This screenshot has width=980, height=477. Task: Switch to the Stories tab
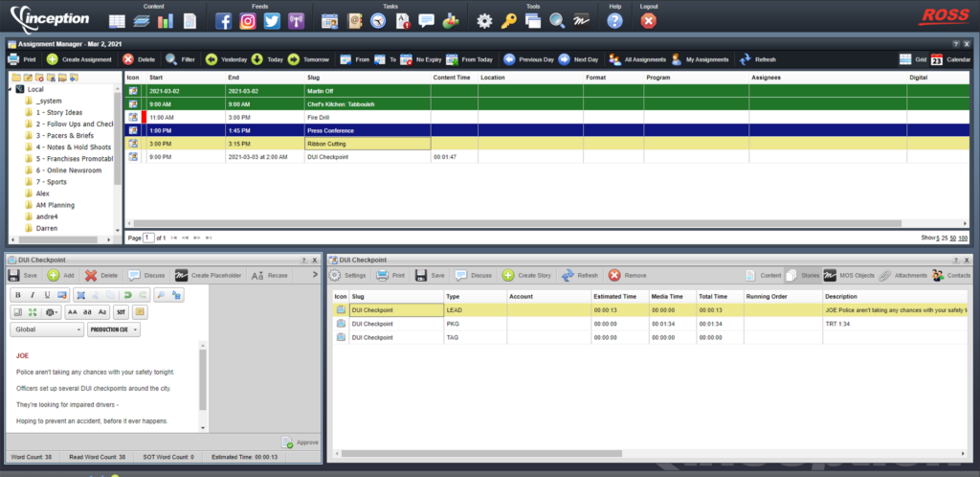(803, 275)
